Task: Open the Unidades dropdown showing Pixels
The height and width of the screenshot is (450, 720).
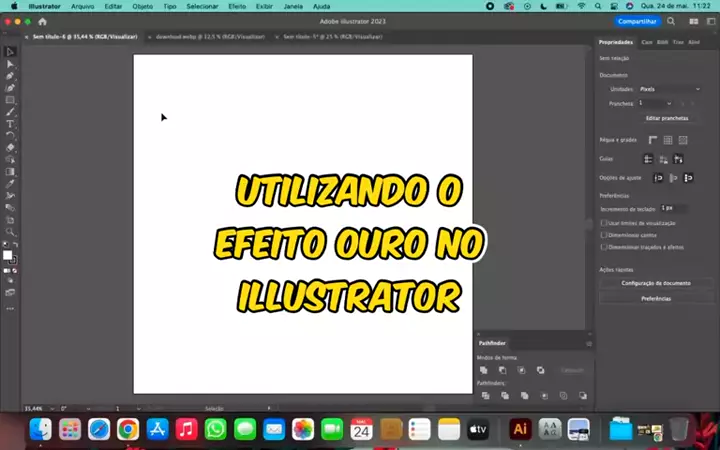Action: coord(669,89)
